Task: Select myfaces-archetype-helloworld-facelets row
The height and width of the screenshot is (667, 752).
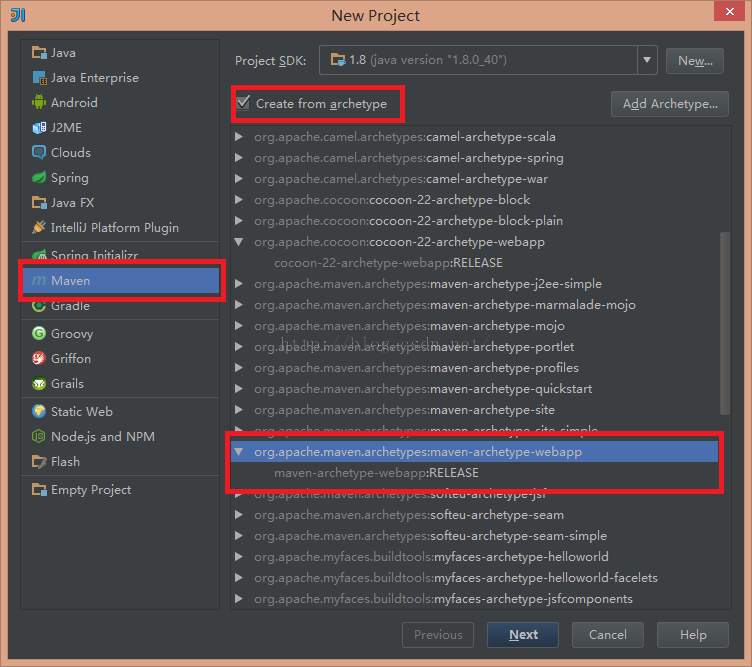Action: point(474,578)
